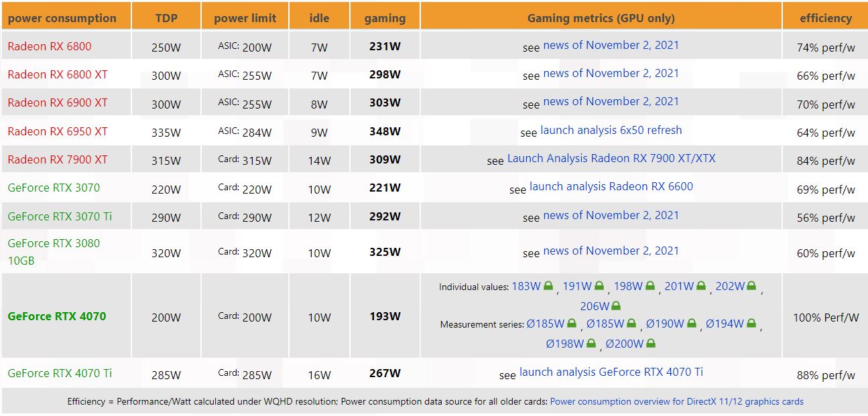The width and height of the screenshot is (868, 416).
Task: Click the lock icon next to 198W
Action: pyautogui.click(x=650, y=286)
